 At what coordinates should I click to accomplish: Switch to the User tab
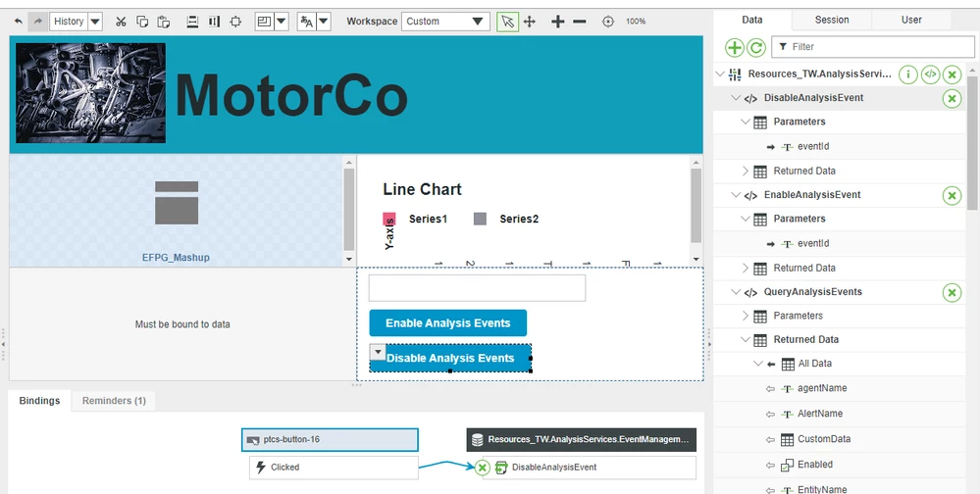(911, 20)
